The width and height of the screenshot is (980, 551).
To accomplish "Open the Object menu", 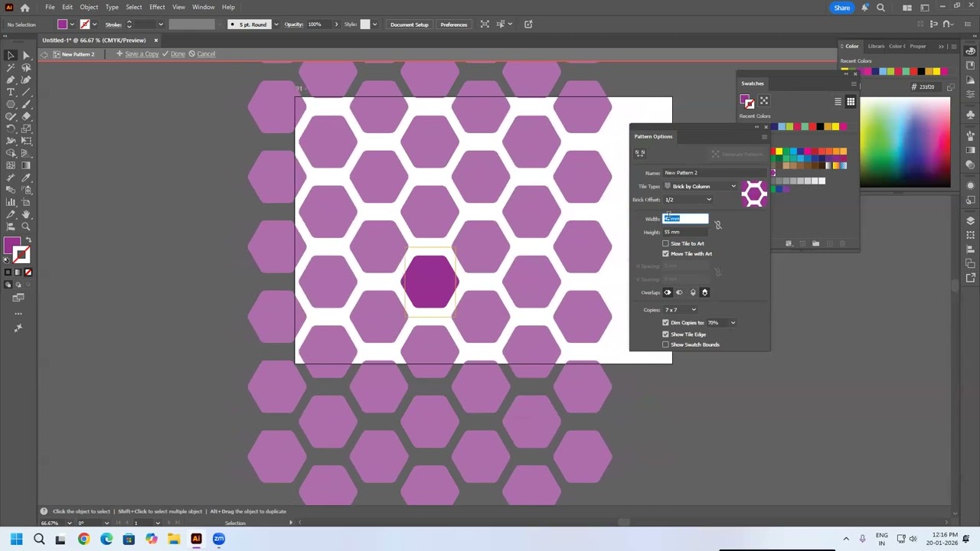I will coord(89,8).
